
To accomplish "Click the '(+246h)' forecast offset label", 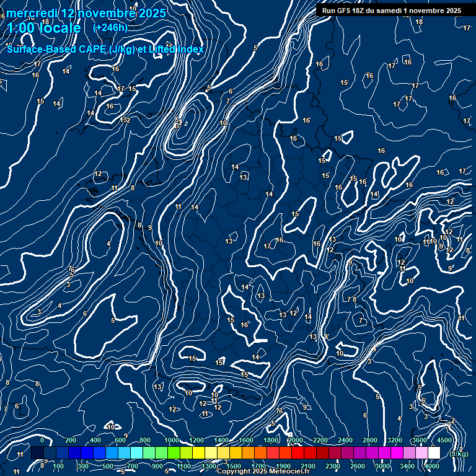I will tap(110, 28).
